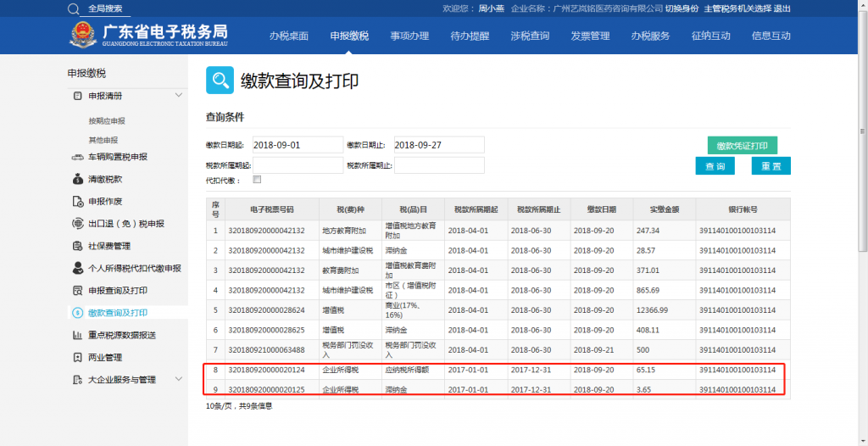Click the 实缴金额 column header
The height and width of the screenshot is (446, 868).
click(665, 209)
